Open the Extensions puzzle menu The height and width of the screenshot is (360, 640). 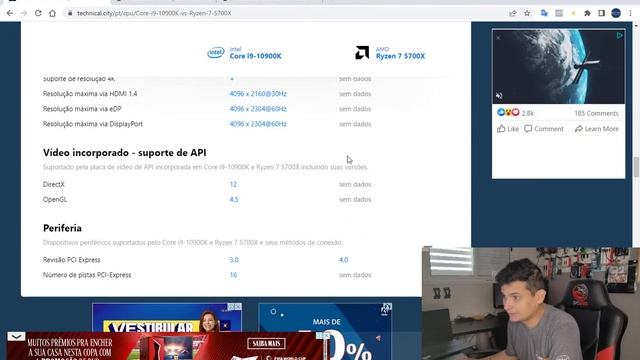click(587, 13)
